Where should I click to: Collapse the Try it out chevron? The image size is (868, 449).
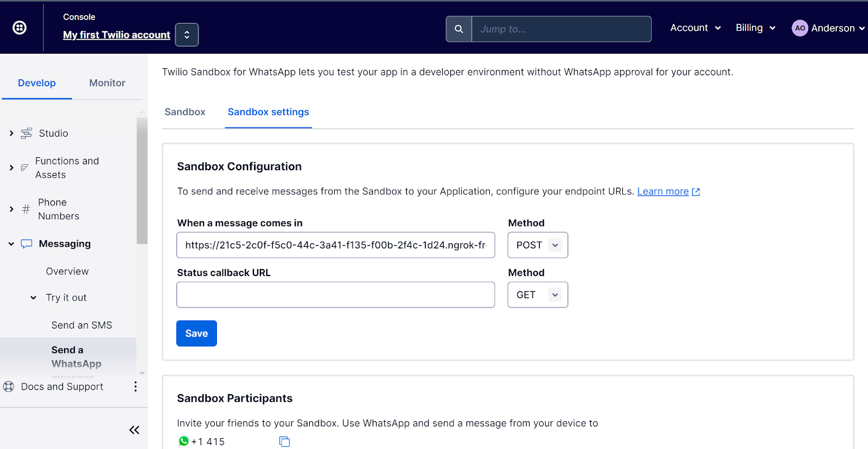pos(34,298)
